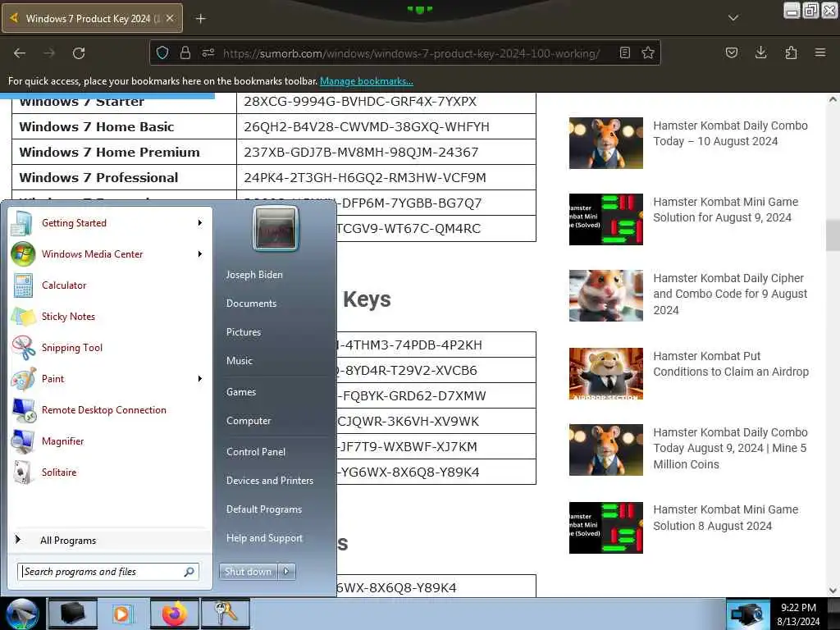Screen dimensions: 840x630
Task: Click the Magnifier icon
Action: pyautogui.click(x=24, y=441)
